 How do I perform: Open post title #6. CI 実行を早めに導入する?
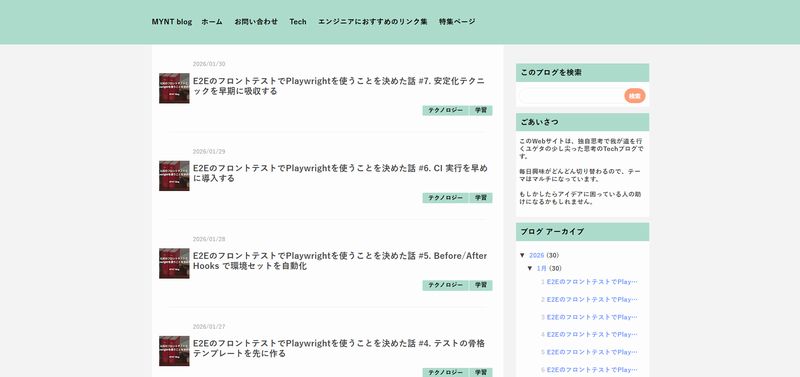[x=340, y=173]
